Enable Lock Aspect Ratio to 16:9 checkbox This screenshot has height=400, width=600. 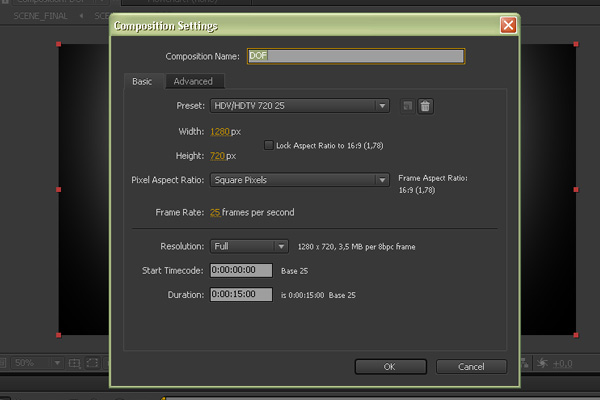[x=269, y=145]
